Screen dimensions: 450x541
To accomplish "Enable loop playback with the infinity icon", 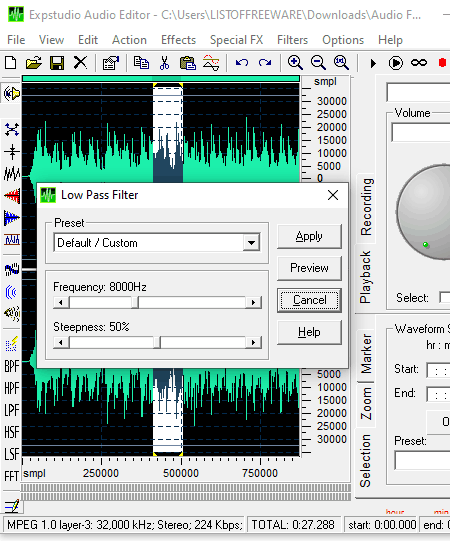I will click(419, 63).
